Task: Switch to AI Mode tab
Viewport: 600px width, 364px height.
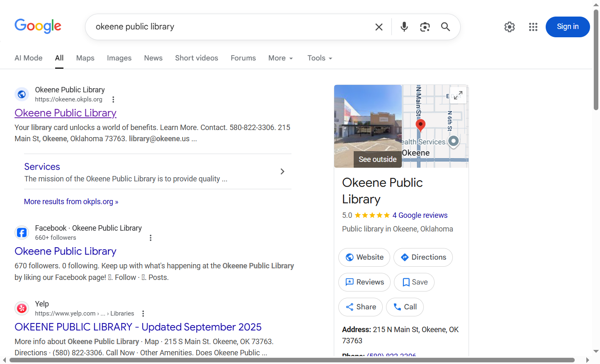Action: click(29, 58)
